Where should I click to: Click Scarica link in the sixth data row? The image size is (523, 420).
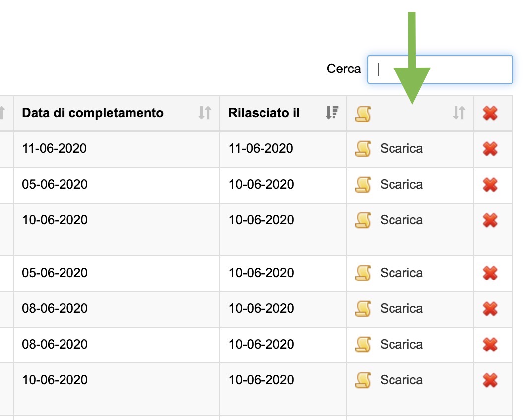(401, 344)
